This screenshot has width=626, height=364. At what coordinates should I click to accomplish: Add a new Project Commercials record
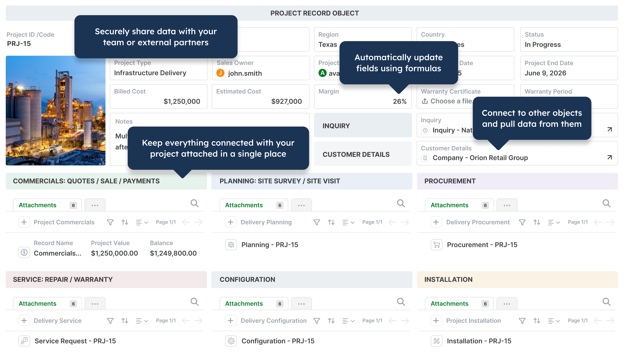click(x=24, y=222)
